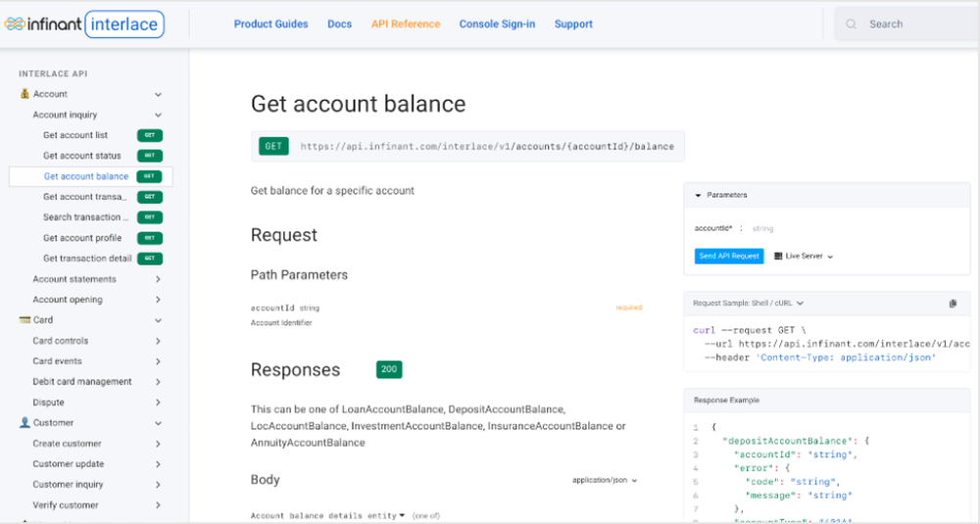
Task: Click Send API Request button
Action: point(729,256)
